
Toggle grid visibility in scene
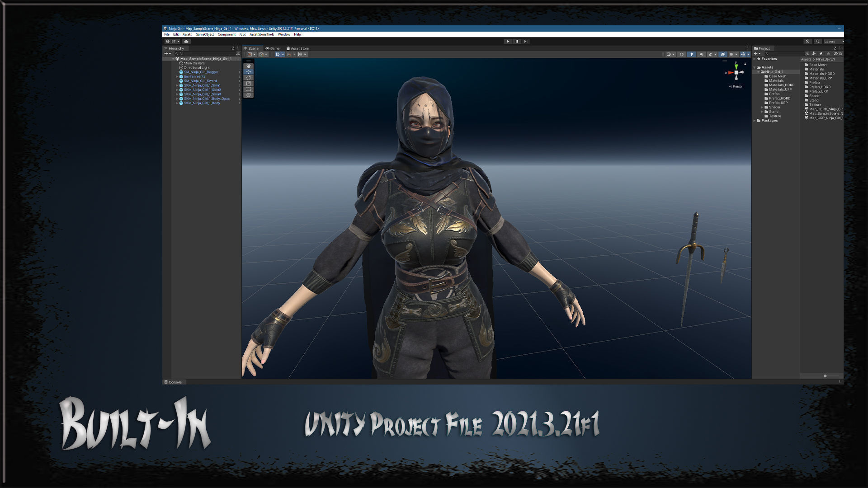coord(278,54)
